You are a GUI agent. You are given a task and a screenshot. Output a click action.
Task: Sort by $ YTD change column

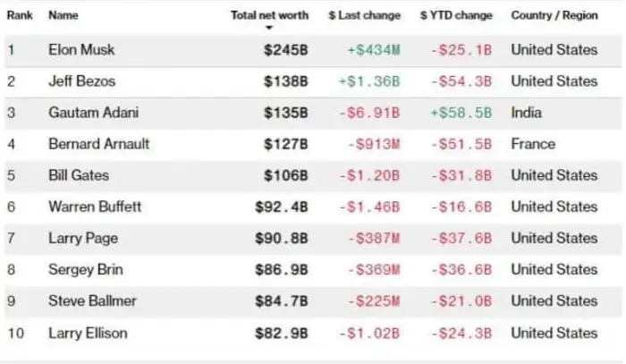tap(456, 15)
